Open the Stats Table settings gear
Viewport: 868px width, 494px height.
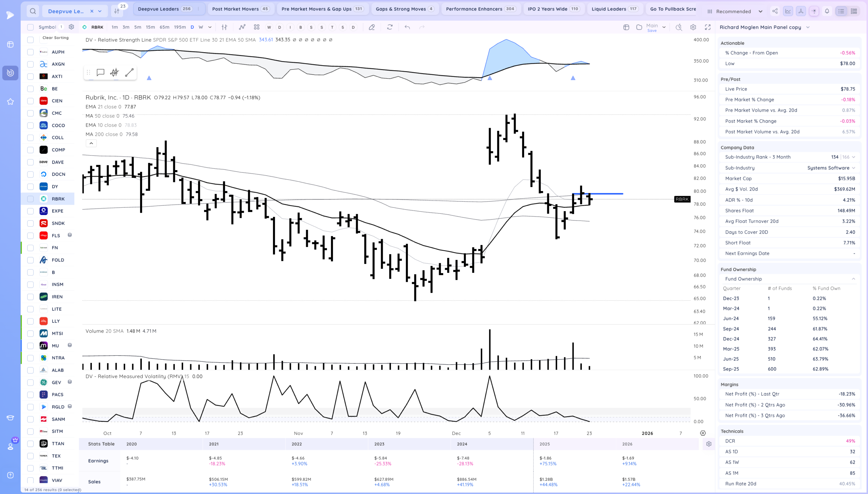click(x=709, y=444)
